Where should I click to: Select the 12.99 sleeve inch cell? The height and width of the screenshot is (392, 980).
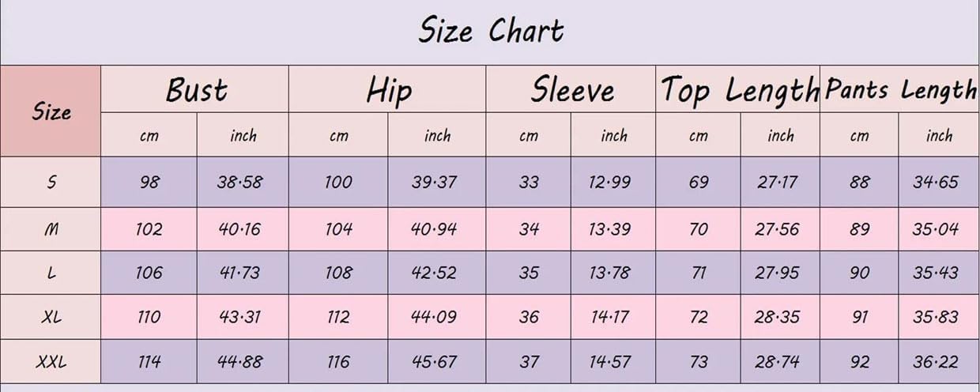click(613, 182)
